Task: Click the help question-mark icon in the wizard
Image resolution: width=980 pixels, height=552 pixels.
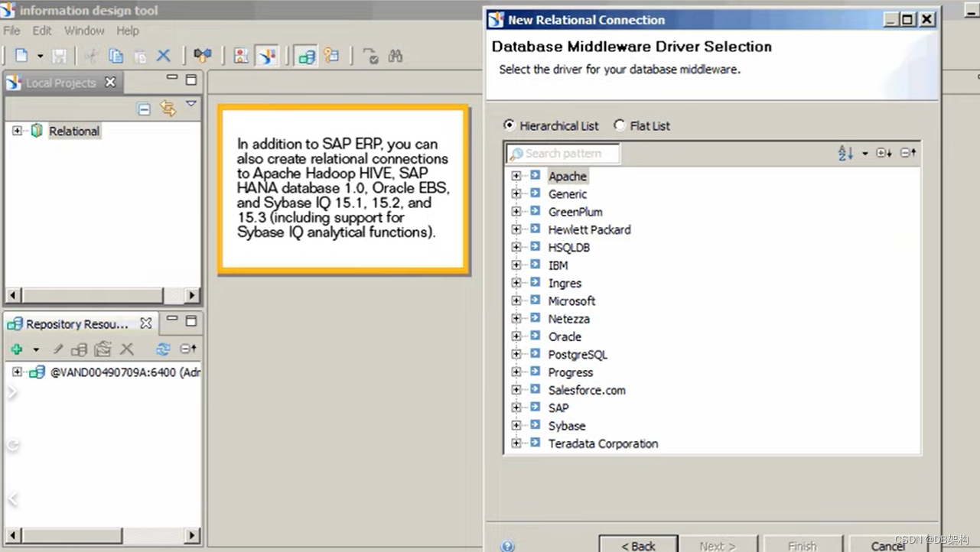Action: [507, 545]
